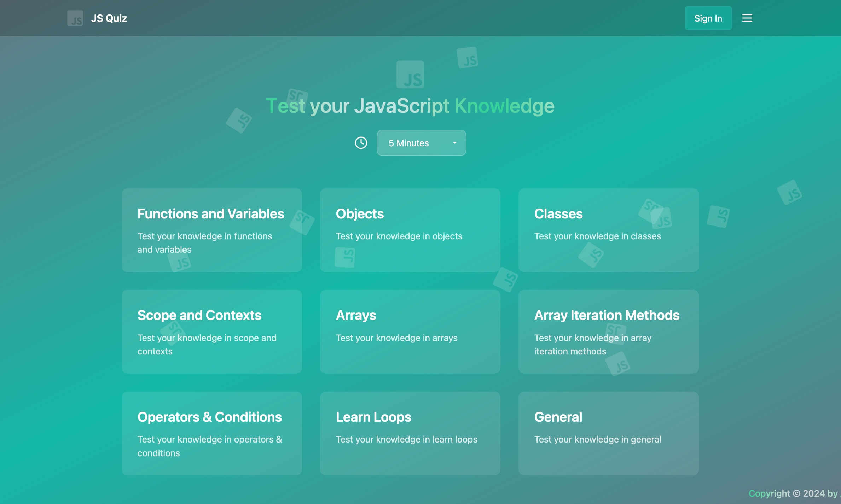Click the 'Test your JavaScript Knowledge' heading

(x=410, y=106)
